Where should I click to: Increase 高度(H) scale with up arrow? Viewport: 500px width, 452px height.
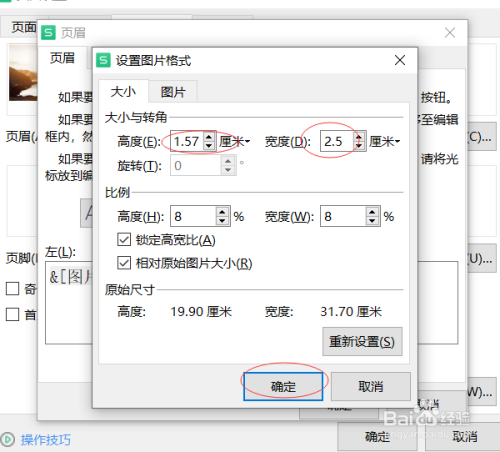point(222,212)
